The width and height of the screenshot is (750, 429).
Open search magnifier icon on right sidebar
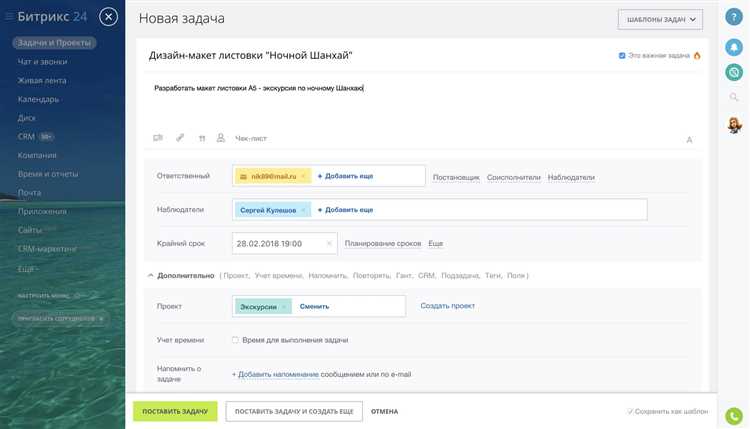pyautogui.click(x=734, y=97)
